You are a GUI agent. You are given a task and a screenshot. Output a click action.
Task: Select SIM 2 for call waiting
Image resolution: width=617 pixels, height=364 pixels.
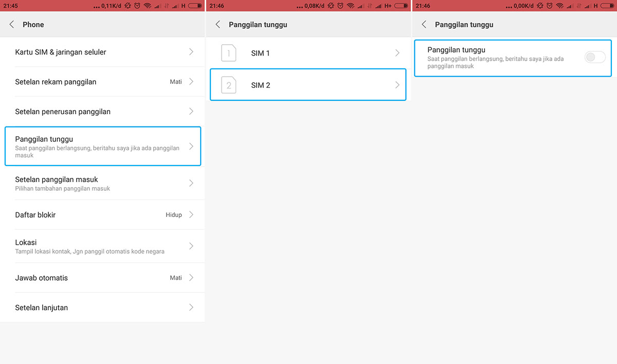point(308,85)
